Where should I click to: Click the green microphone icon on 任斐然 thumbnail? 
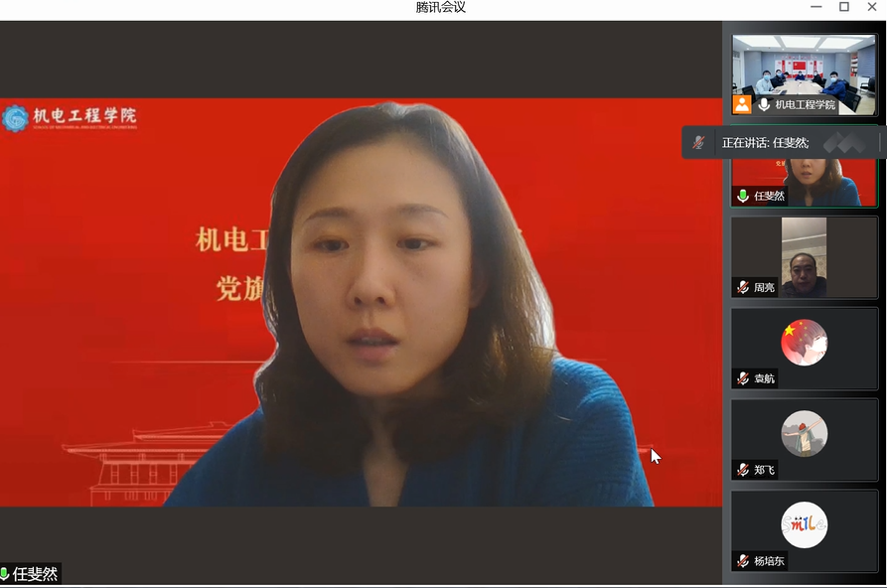click(742, 196)
